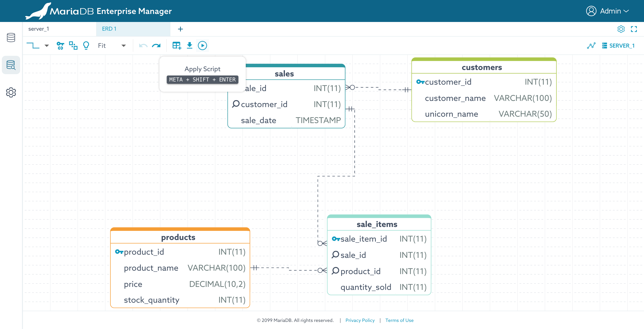This screenshot has width=644, height=329.
Task: Add a new tab with plus button
Action: coord(180,29)
